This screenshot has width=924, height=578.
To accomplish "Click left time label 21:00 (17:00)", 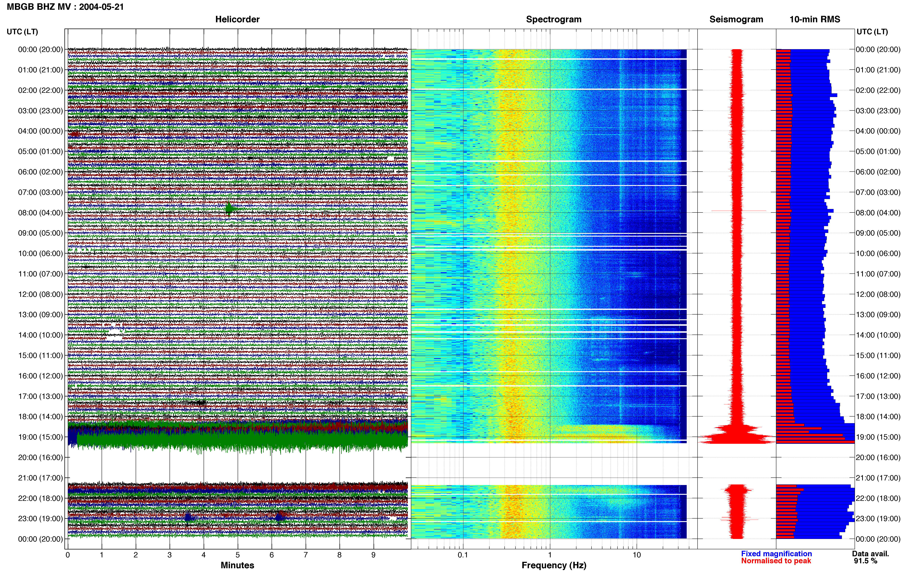I will 41,477.
